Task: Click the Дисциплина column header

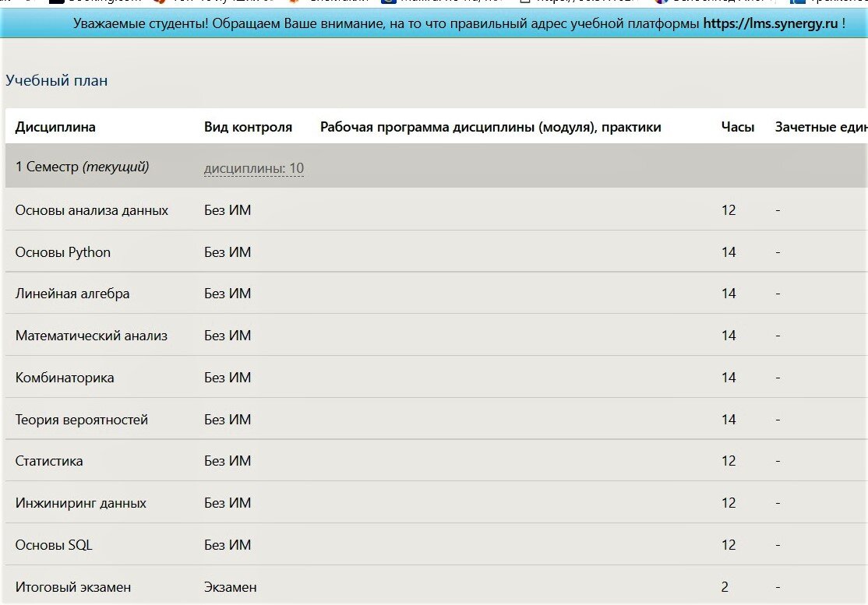Action: tap(55, 127)
